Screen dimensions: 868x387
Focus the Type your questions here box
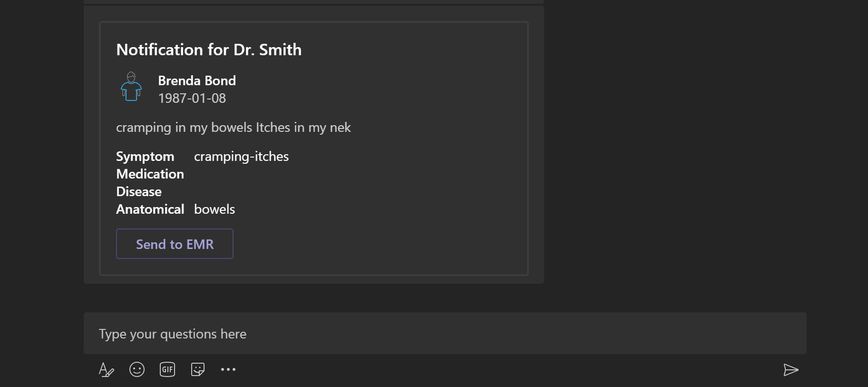[x=445, y=333]
